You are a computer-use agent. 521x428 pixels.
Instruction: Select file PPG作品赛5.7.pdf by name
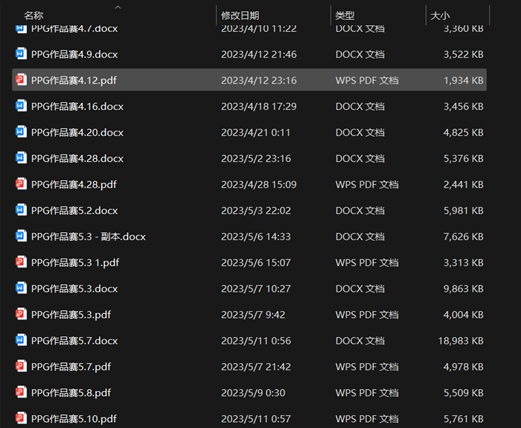[71, 367]
